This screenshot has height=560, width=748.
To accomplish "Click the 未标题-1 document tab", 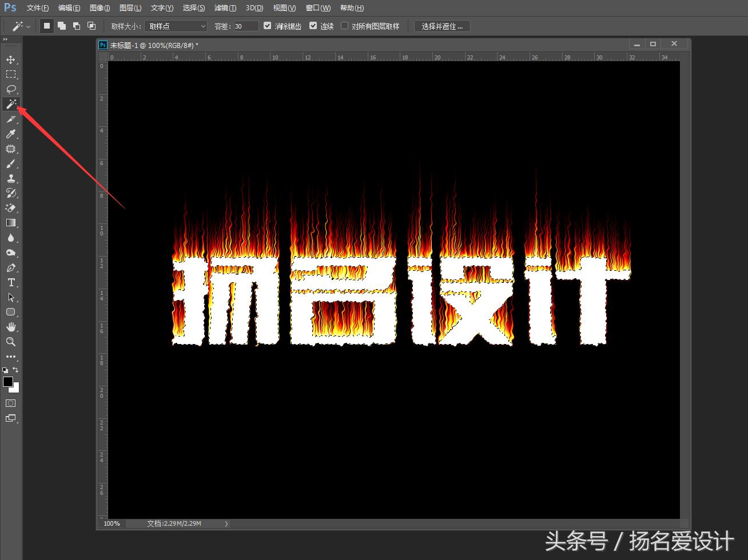I will point(149,45).
